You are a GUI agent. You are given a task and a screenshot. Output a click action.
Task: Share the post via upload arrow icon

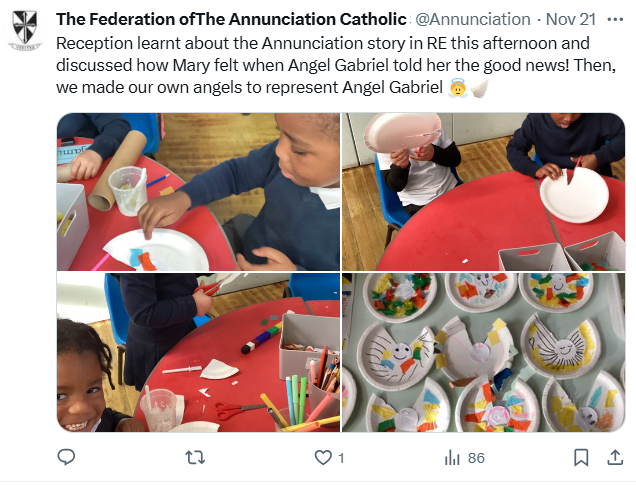615,457
